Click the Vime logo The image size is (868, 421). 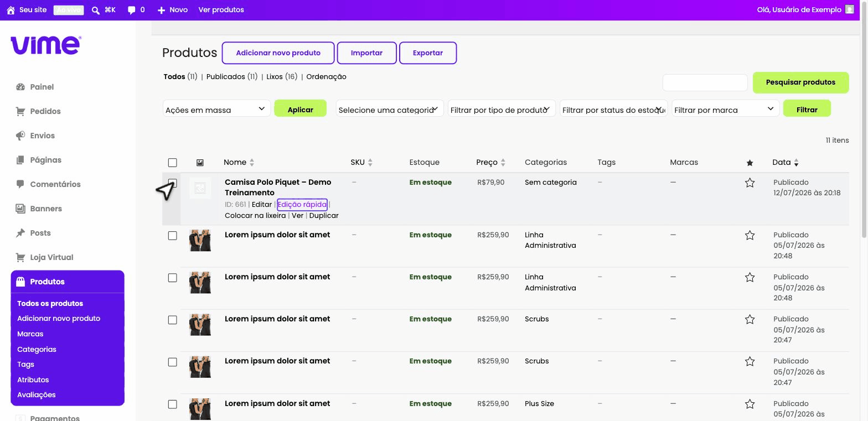46,45
